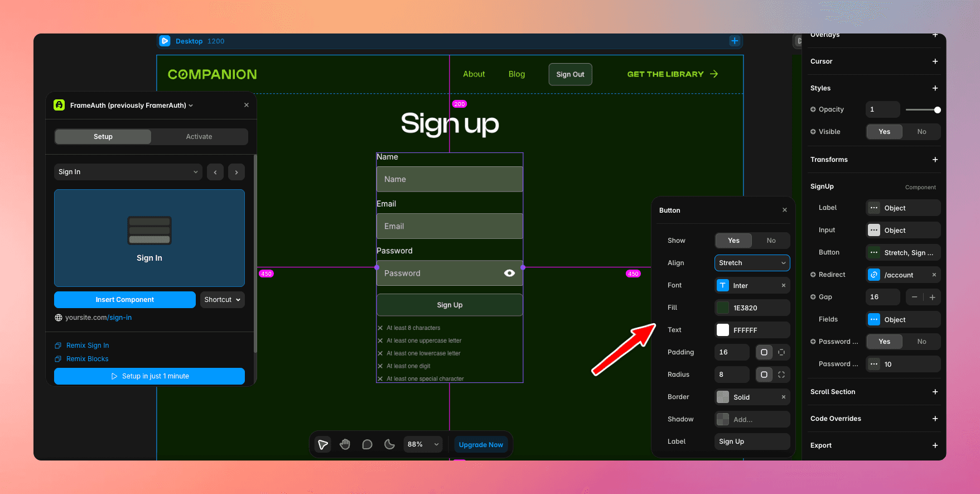Click the Insert Component button
The image size is (980, 494).
coord(125,300)
